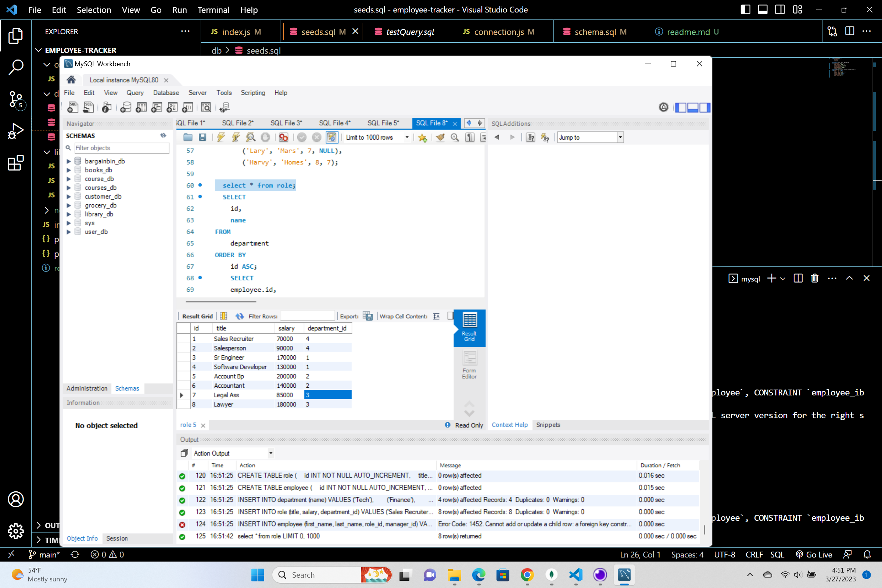
Task: Open the Create a new SQL tab icon
Action: click(x=72, y=107)
